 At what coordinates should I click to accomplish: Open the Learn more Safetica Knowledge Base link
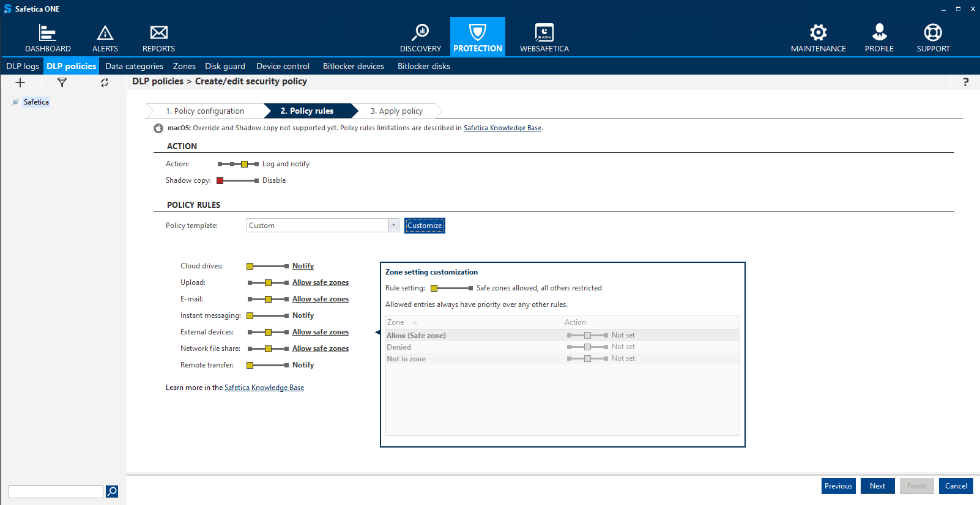pyautogui.click(x=264, y=388)
